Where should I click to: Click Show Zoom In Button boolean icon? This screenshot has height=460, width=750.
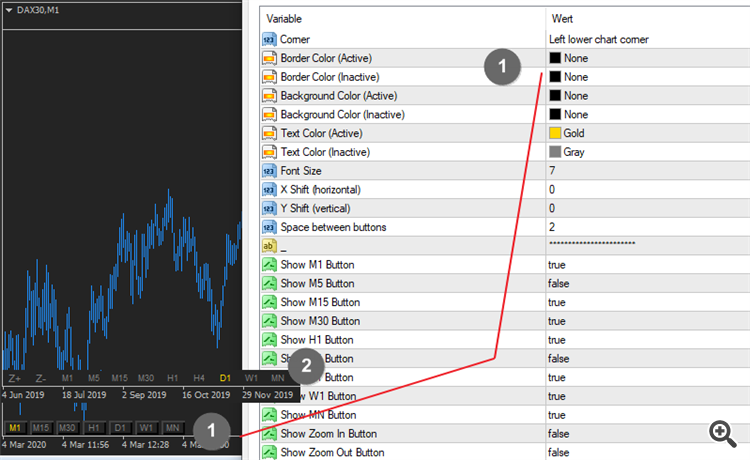click(x=269, y=434)
